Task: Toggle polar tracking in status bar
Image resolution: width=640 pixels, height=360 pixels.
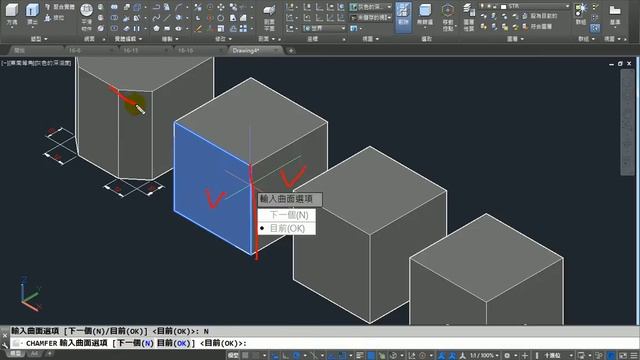Action: pyautogui.click(x=296, y=356)
